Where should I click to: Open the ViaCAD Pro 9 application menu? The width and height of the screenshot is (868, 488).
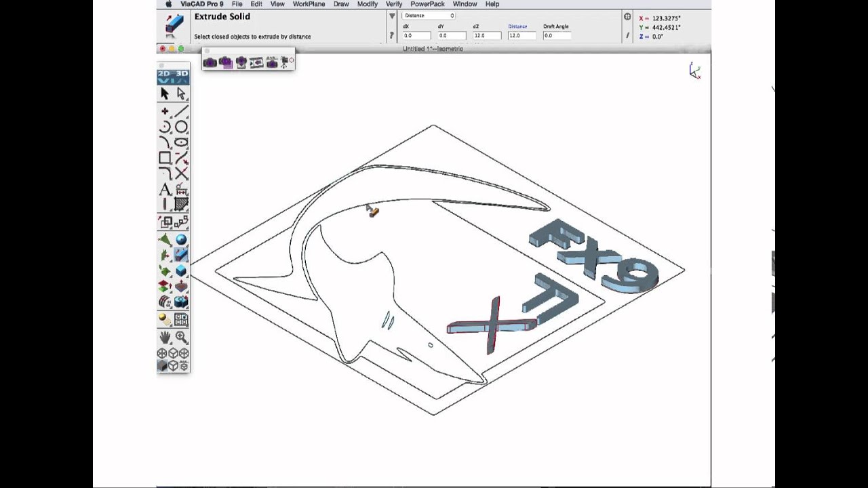point(201,4)
